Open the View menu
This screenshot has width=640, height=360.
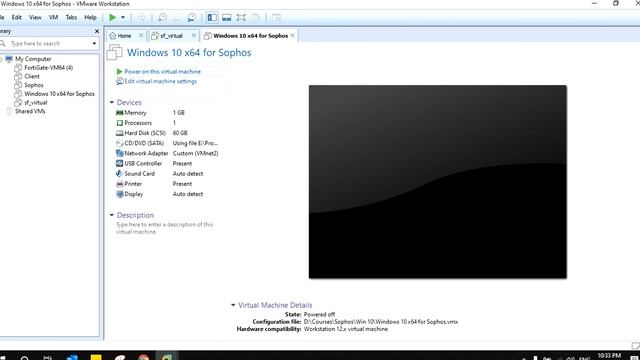coord(35,17)
